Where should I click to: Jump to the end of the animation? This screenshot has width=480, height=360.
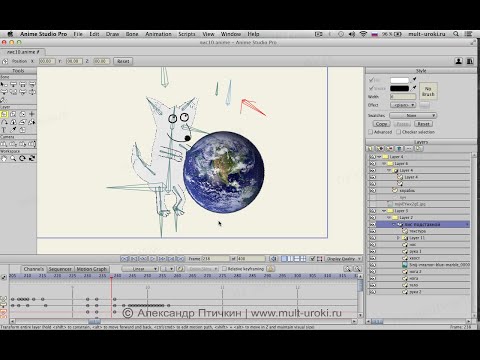coord(180,259)
